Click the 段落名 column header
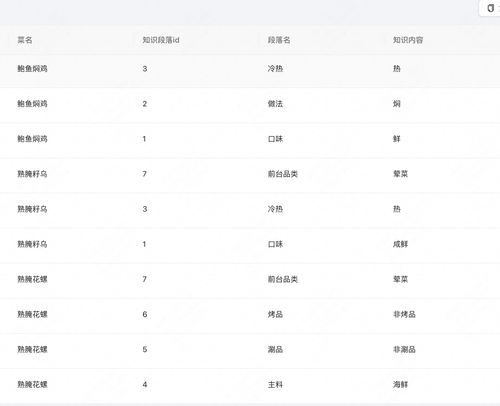Image resolution: width=500 pixels, height=406 pixels. pos(279,40)
